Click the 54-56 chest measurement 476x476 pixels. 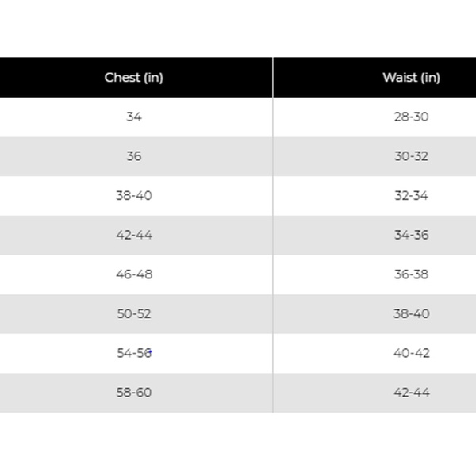click(x=134, y=353)
